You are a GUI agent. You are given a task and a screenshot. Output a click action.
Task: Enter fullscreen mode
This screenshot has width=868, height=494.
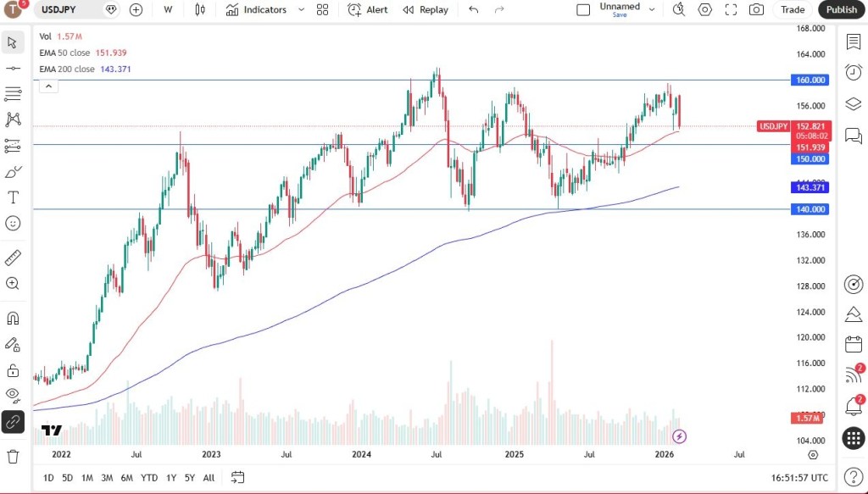pos(731,9)
